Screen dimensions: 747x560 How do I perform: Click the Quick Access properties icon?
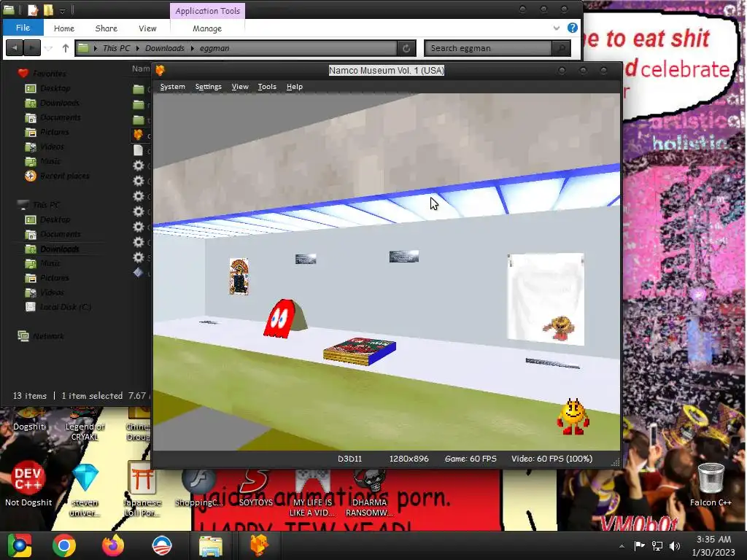click(33, 10)
